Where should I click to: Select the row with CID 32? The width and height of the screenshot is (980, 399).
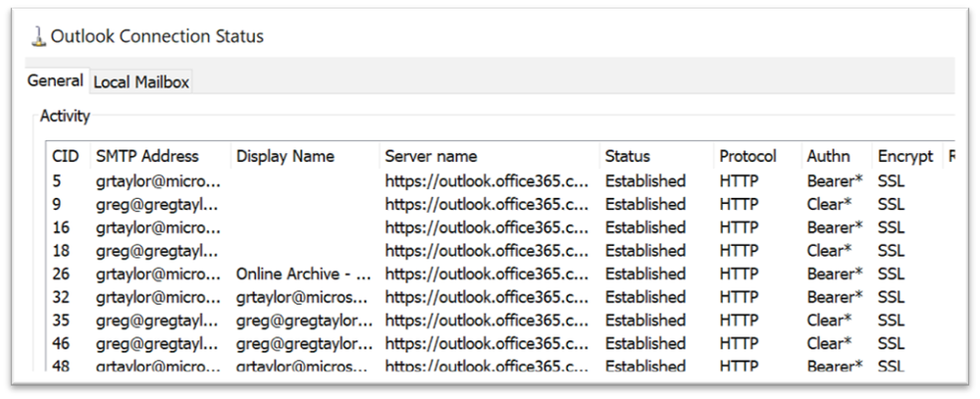click(x=500, y=297)
